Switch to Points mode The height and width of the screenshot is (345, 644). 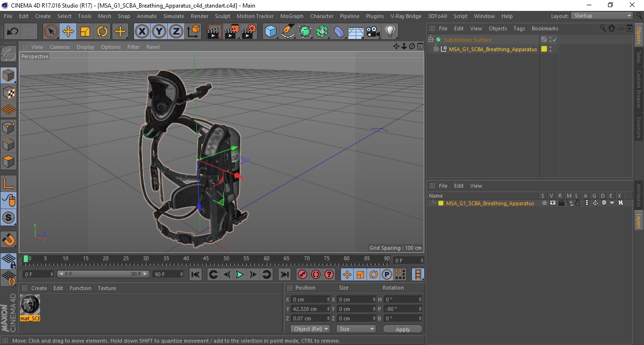9,127
